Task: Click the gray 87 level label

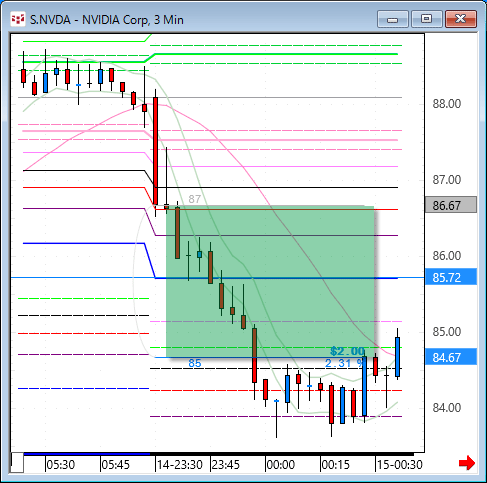Action: point(195,199)
